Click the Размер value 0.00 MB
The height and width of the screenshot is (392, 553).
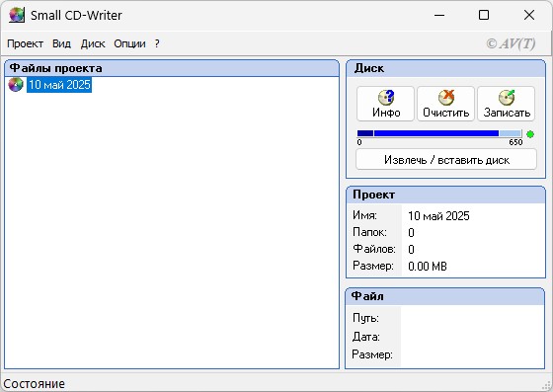(x=428, y=267)
